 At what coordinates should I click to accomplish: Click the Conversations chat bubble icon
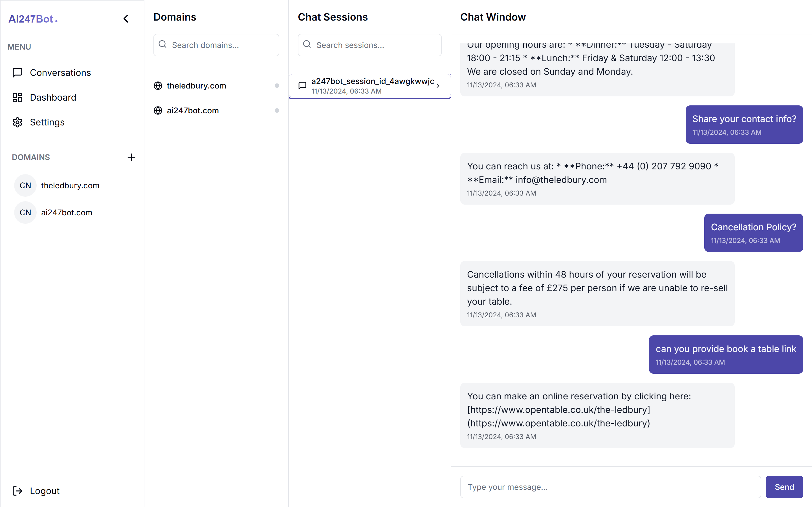pyautogui.click(x=17, y=72)
